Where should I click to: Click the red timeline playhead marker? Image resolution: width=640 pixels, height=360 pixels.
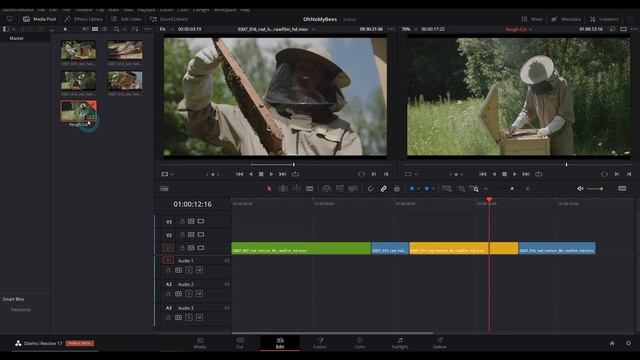click(x=489, y=200)
